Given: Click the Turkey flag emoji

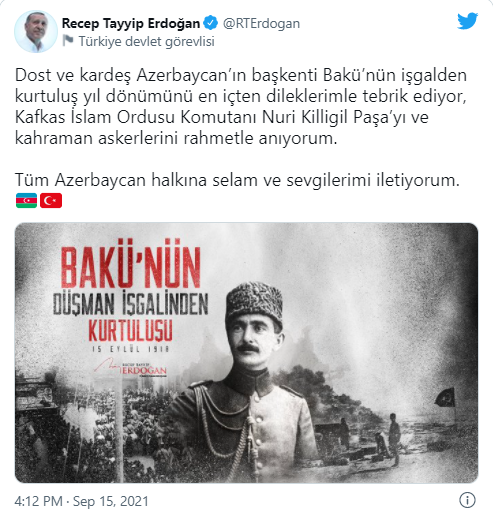Looking at the screenshot, I should click(x=51, y=201).
